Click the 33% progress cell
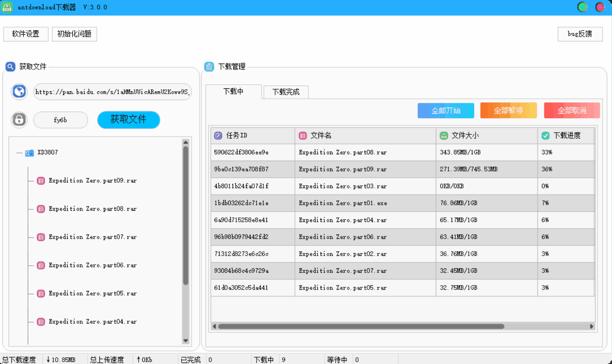612x364 pixels. tap(566, 152)
